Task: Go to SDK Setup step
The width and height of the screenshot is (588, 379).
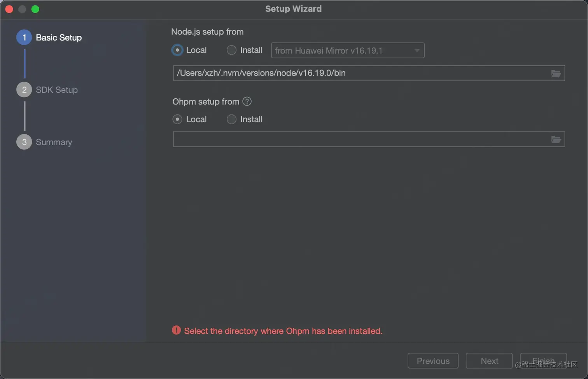Action: tap(47, 90)
